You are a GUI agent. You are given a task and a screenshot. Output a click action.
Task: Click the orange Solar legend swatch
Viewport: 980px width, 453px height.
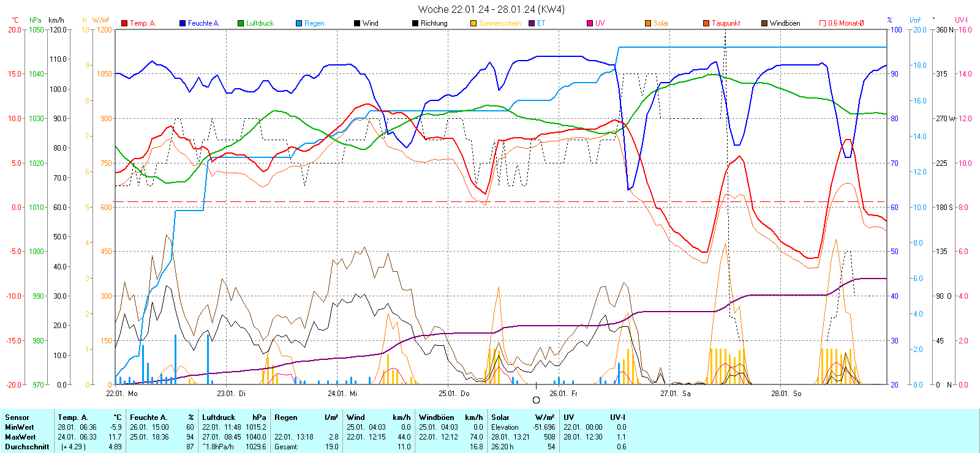click(x=648, y=23)
